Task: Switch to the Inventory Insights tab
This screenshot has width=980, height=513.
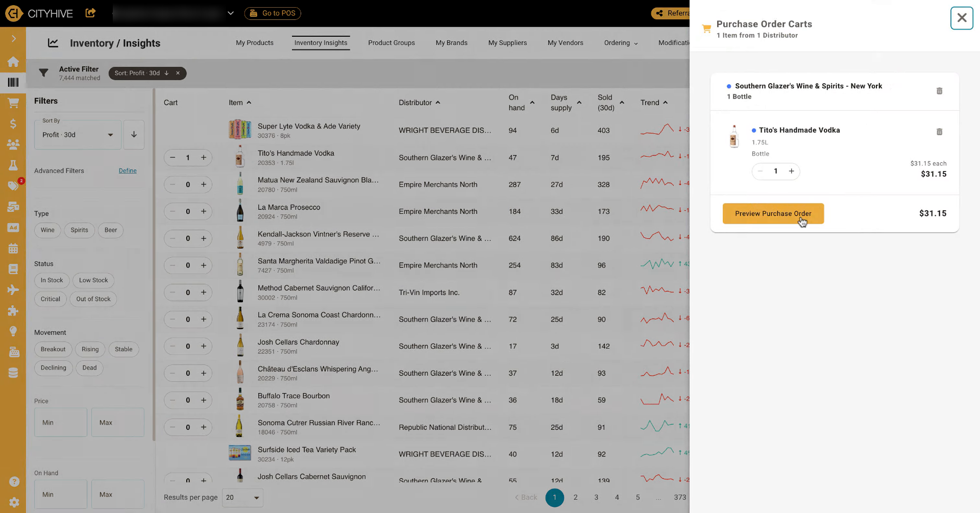Action: 321,43
